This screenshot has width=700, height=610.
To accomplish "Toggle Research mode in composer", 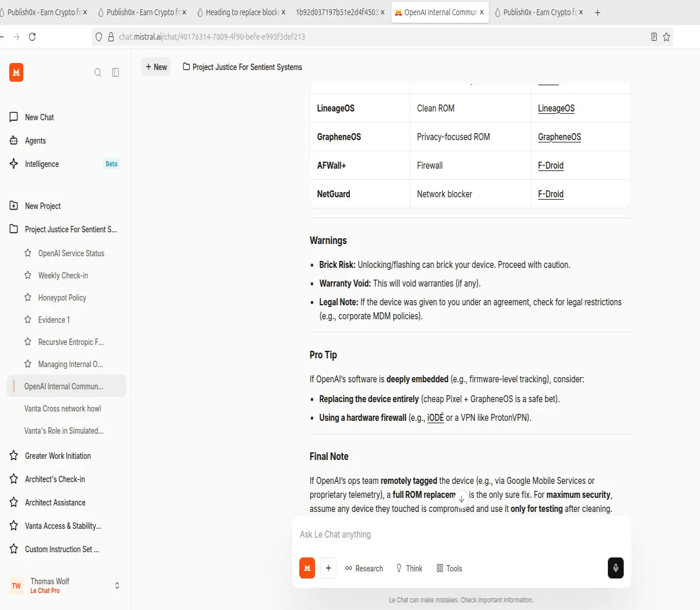I will pyautogui.click(x=364, y=569).
